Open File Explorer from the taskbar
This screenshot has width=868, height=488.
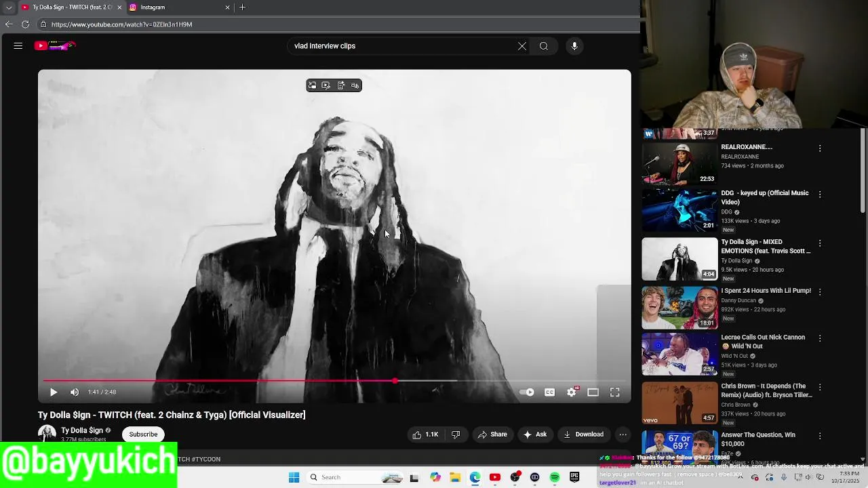[455, 477]
